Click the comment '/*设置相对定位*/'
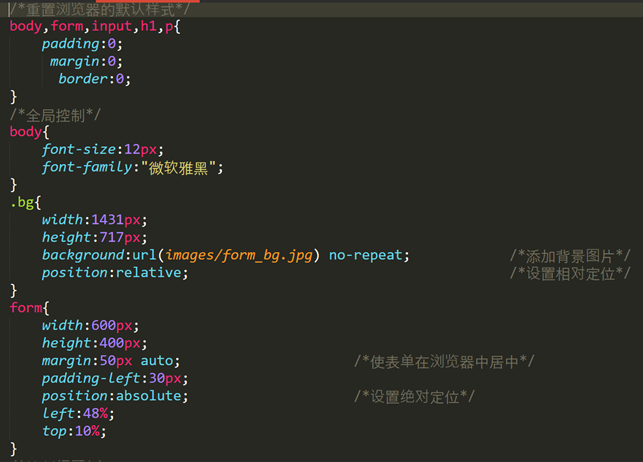Screen dimensions: 643x462 tap(570, 273)
